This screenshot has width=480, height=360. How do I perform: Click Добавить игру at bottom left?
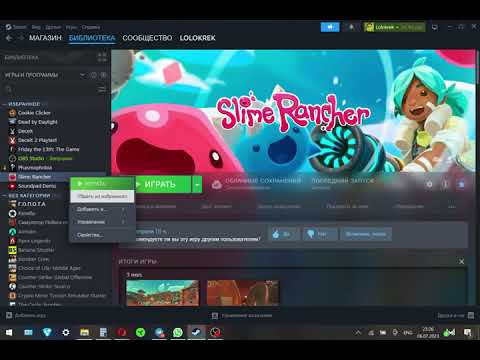(26, 315)
